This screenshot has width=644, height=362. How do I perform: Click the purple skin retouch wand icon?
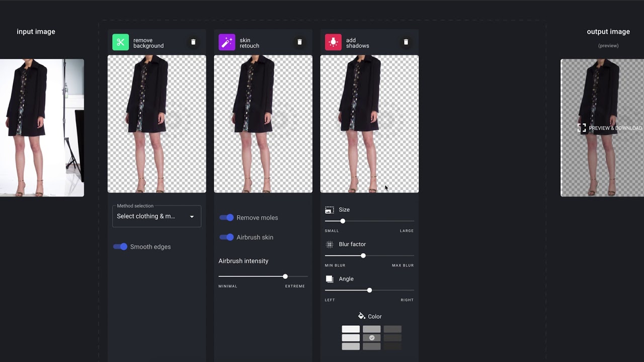pyautogui.click(x=227, y=42)
